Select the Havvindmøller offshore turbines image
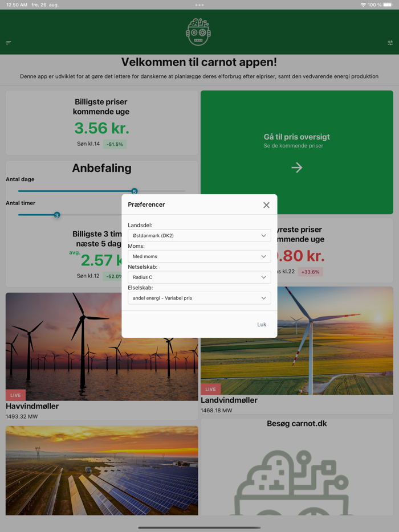 click(x=102, y=346)
